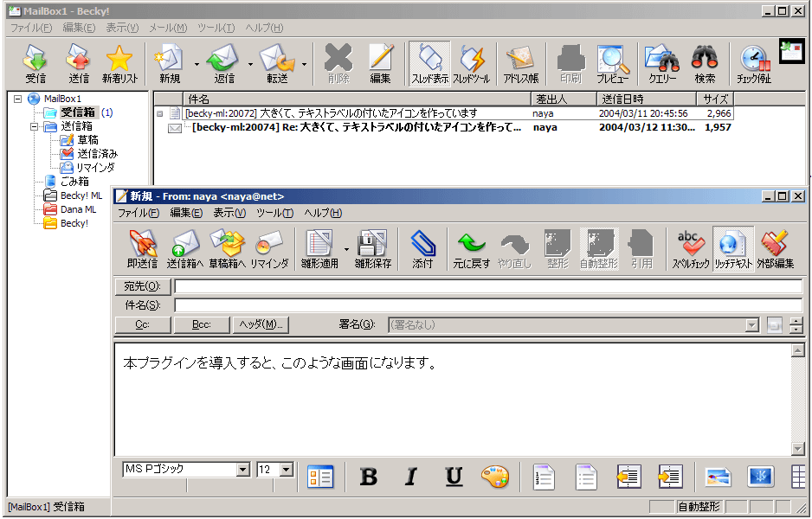812x519 pixels.
Task: Open the 署名 signature dropdown
Action: (752, 325)
